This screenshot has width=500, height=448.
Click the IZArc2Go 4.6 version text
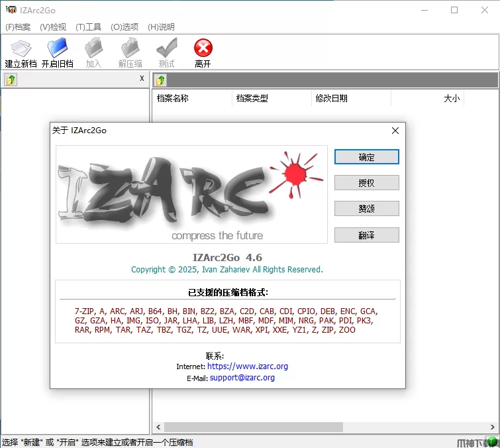[x=227, y=258]
